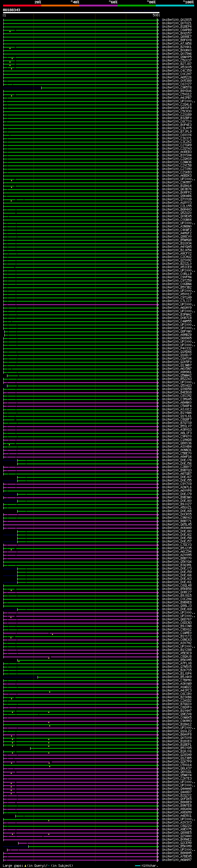
Task: Click the Large gaps legend text
Action: 38,866
